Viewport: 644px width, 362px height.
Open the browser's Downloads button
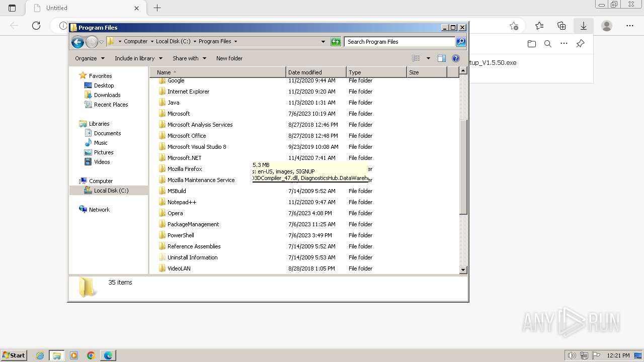(x=584, y=26)
